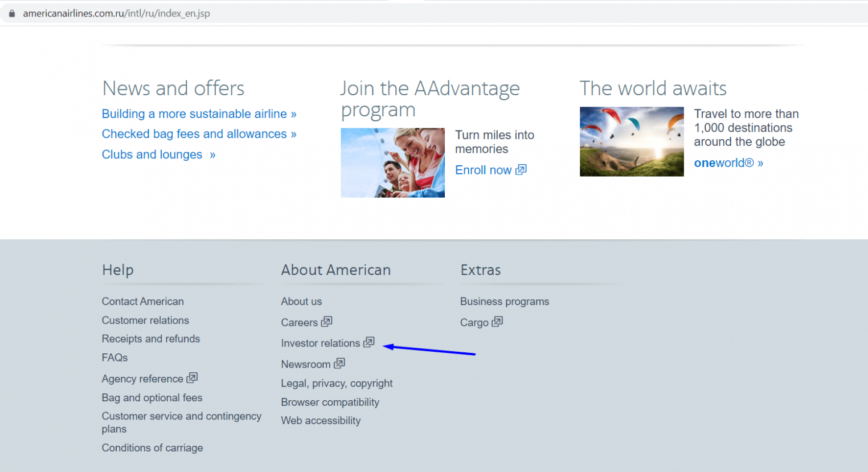Click The world awaits heading
This screenshot has width=868, height=472.
point(653,88)
